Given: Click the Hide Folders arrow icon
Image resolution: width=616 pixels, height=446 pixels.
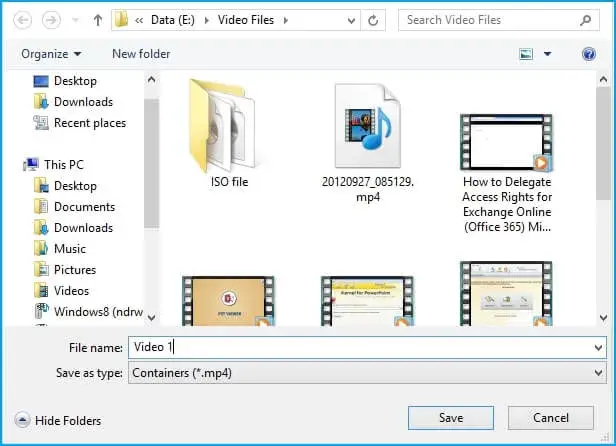Looking at the screenshot, I should [22, 420].
